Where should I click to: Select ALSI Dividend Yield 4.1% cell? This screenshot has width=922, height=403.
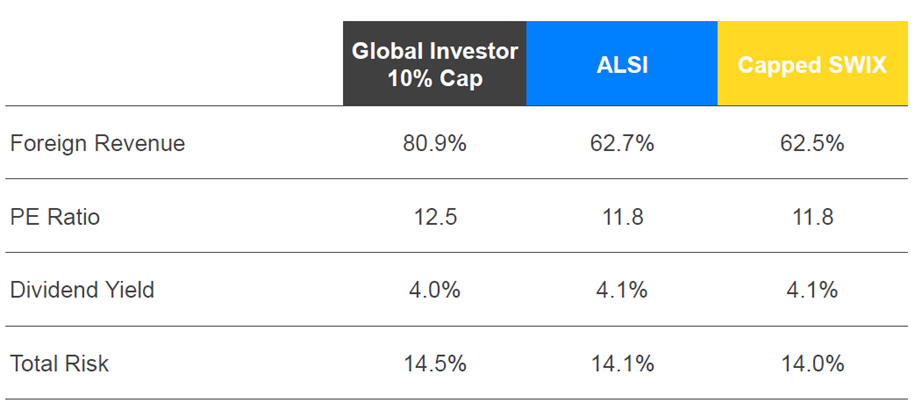pyautogui.click(x=621, y=290)
